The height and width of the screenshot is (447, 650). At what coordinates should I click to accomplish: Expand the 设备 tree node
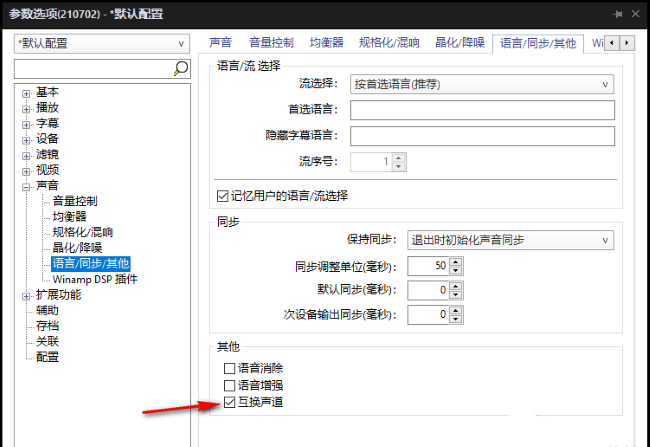pos(26,141)
